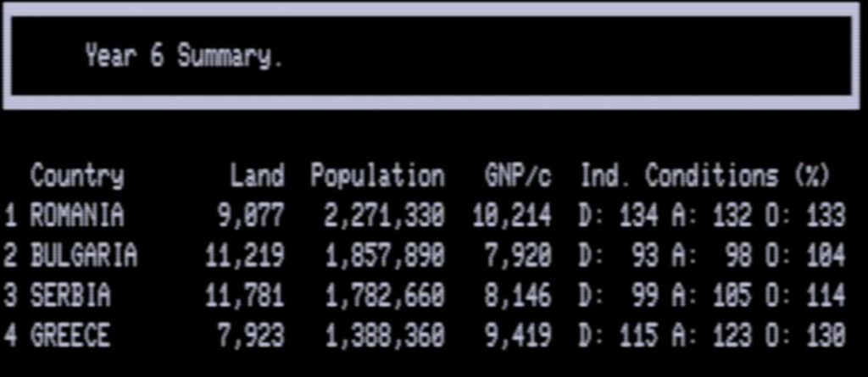Screen dimensions: 868x377
Task: Click Romania's GNP/c value 10,214
Action: click(x=511, y=216)
